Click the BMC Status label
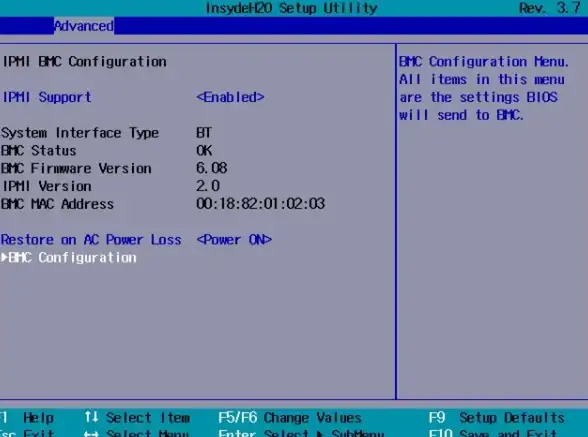 pos(39,150)
